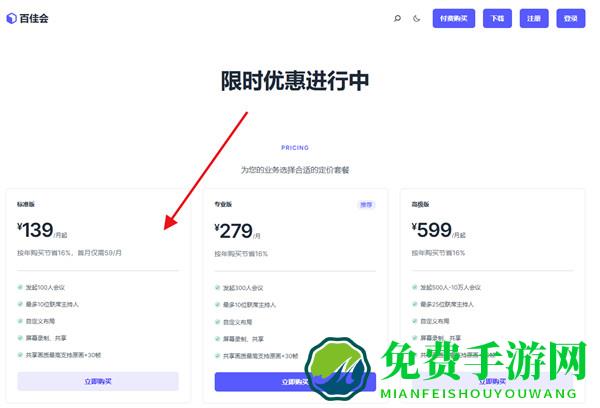Select the ¥599 高级版 price

point(434,231)
